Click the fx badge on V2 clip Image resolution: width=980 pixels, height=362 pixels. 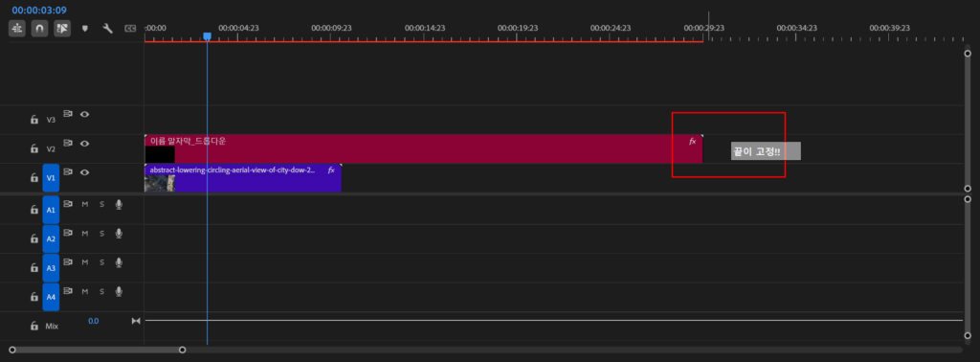click(x=692, y=142)
